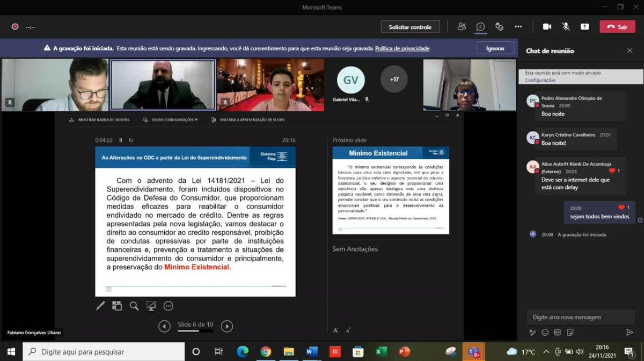The height and width of the screenshot is (361, 644).
Task: Black out the slide show screen
Action: 151,306
